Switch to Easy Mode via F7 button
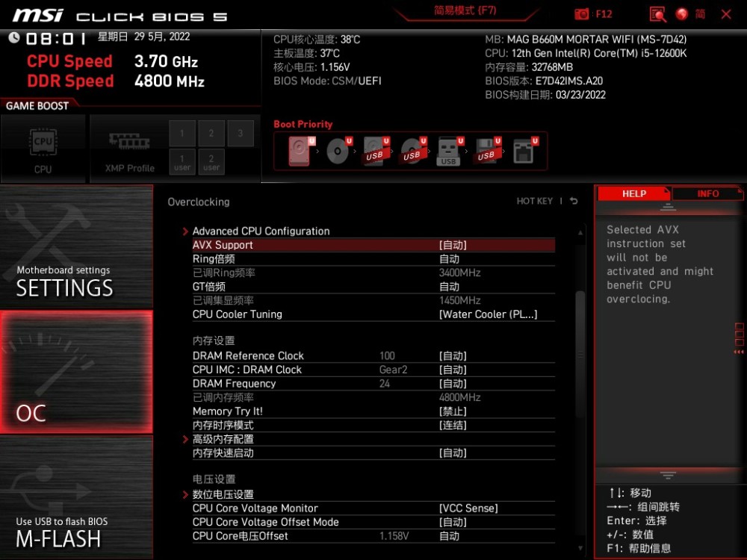This screenshot has height=560, width=747. click(x=465, y=11)
